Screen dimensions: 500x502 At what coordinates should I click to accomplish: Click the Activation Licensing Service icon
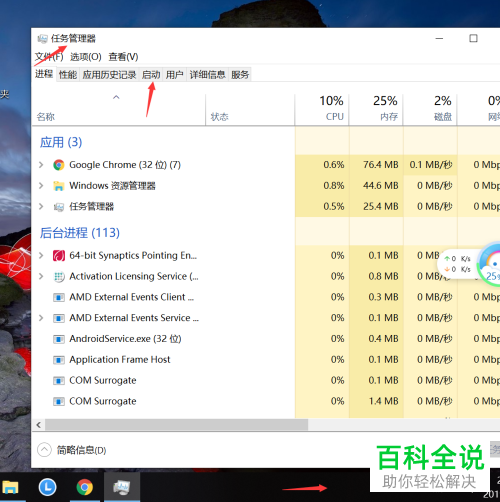[x=59, y=277]
